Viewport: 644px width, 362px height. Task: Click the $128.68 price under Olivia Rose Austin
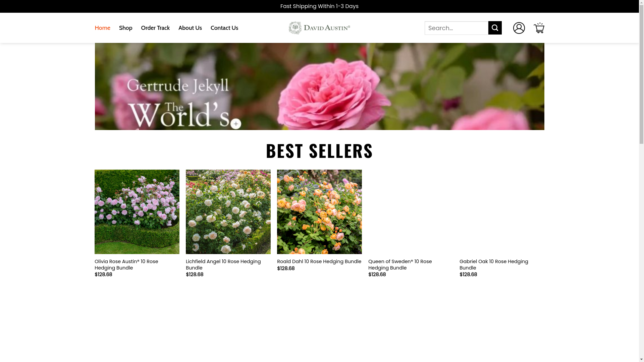click(x=103, y=275)
